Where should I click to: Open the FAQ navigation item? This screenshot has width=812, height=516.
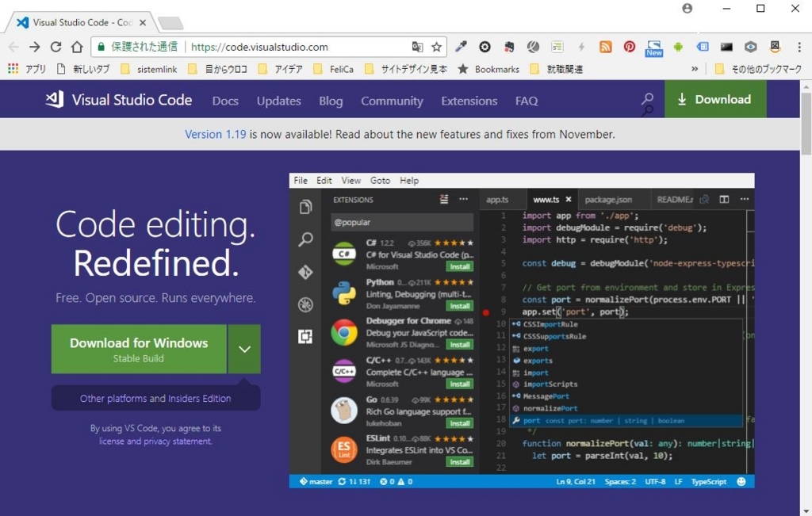click(x=527, y=101)
